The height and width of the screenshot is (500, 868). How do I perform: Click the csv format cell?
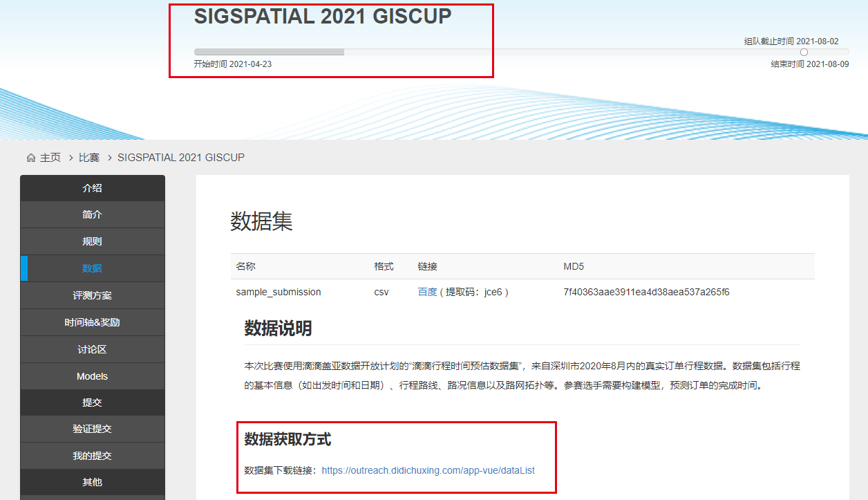(x=381, y=292)
